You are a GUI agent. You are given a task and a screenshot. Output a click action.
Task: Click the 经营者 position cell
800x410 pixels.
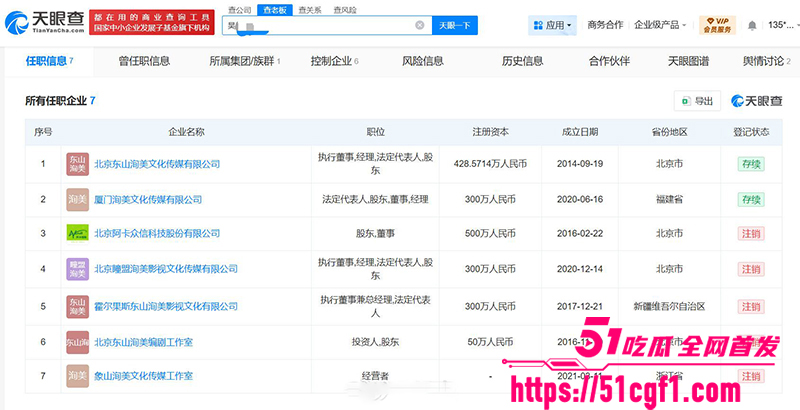[x=375, y=376]
